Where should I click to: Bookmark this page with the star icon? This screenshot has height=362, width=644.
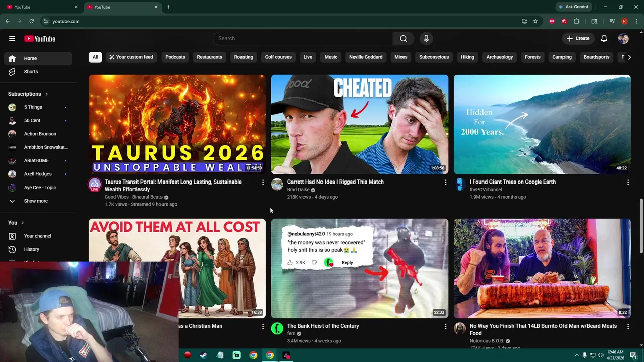tap(535, 21)
